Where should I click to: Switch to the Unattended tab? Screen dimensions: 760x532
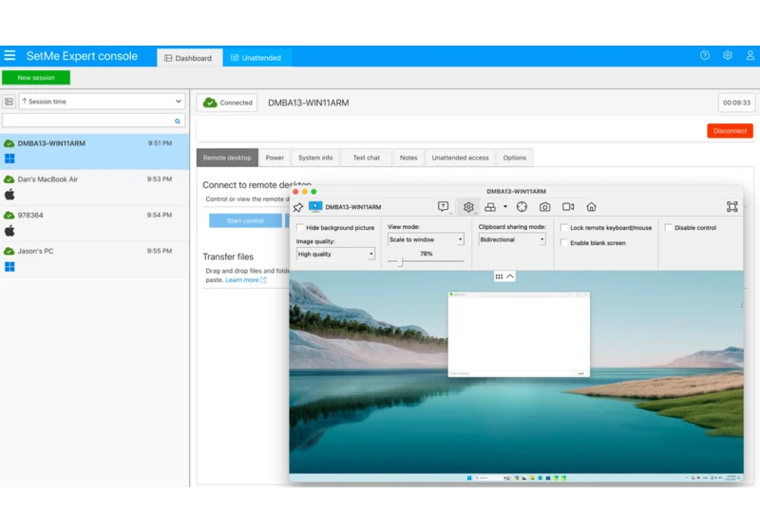256,58
